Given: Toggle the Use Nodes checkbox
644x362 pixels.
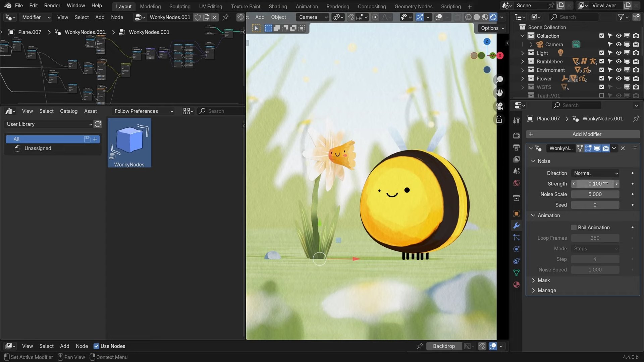Looking at the screenshot, I should (x=96, y=346).
